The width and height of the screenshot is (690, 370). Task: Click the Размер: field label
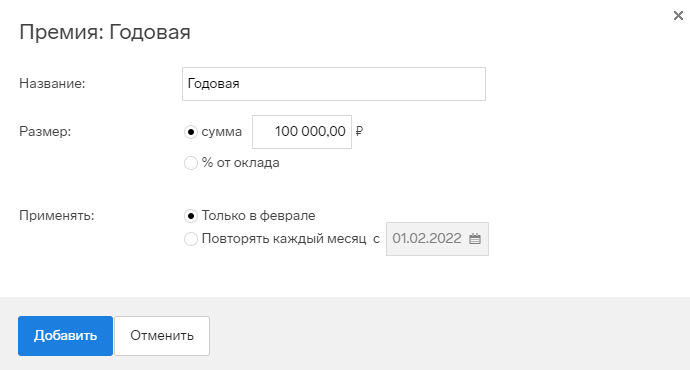coord(45,132)
